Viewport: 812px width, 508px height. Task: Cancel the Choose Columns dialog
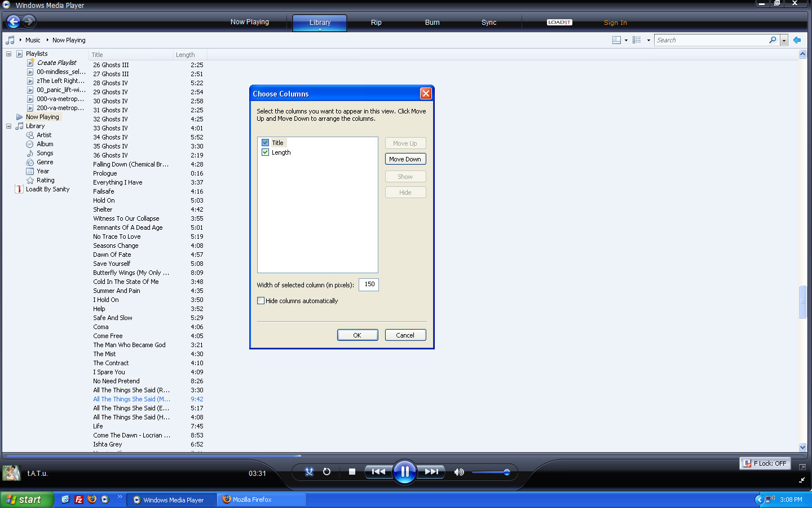point(405,335)
